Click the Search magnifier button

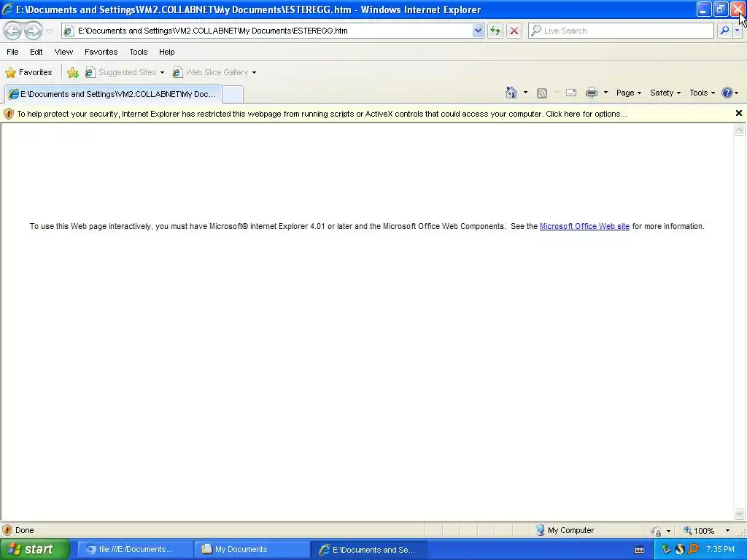pos(724,31)
